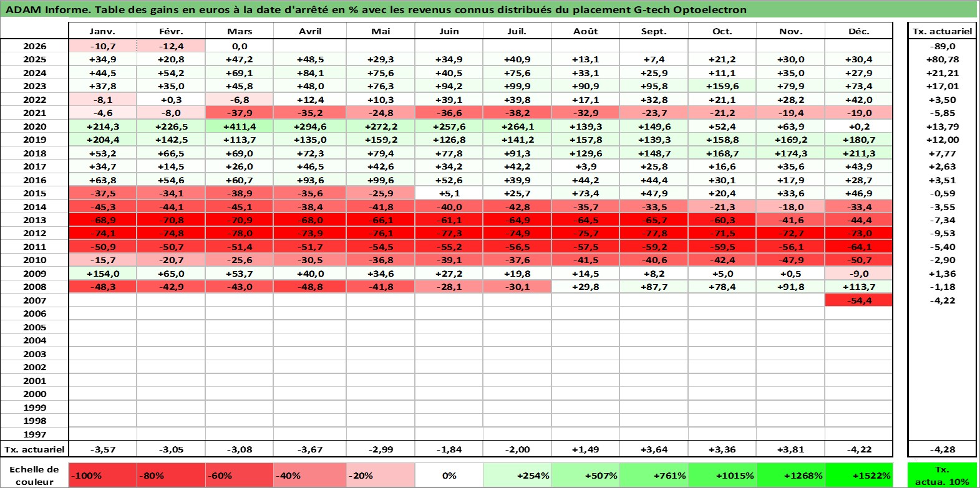Click the '+48,5' cell for April 2025
The width and height of the screenshot is (980, 488).
tap(310, 59)
